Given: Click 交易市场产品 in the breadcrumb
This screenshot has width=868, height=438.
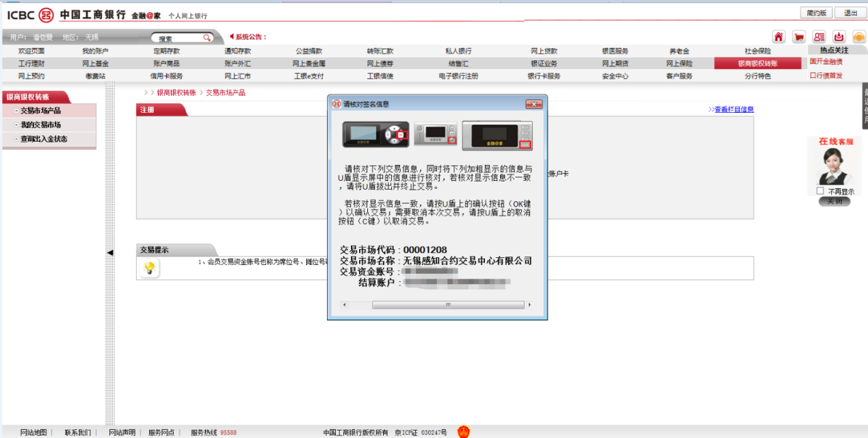Looking at the screenshot, I should coord(226,92).
